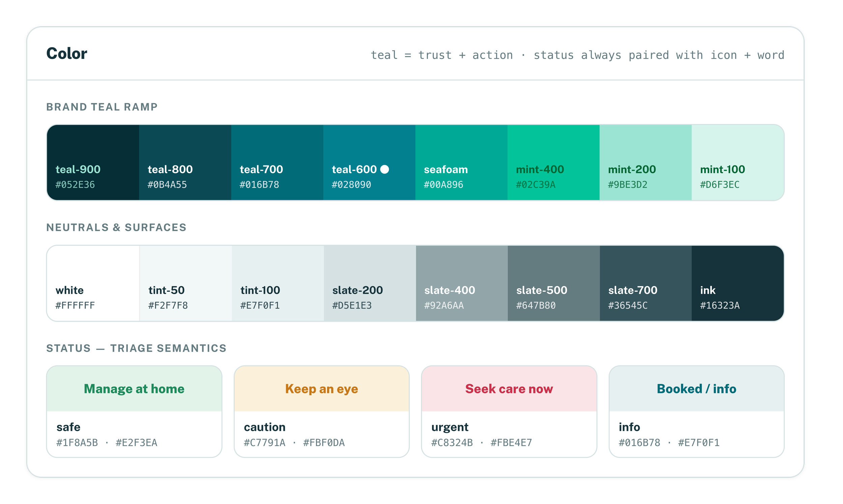This screenshot has height=504, width=843.
Task: Click the Color heading
Action: coord(67,54)
